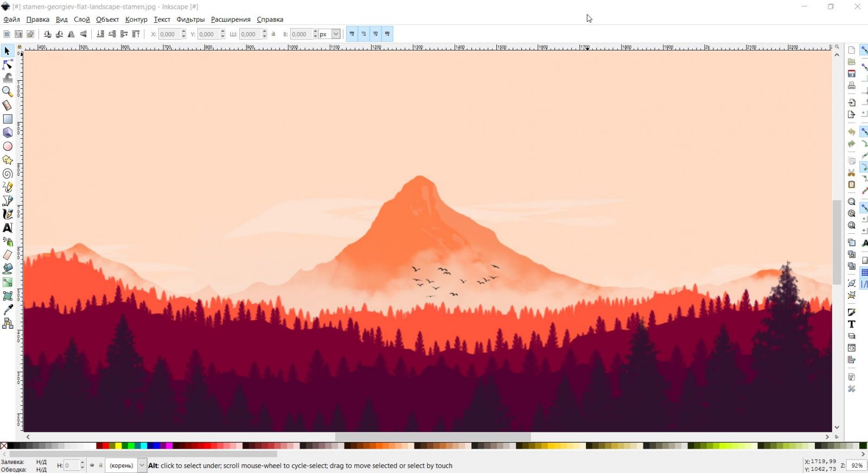Toggle scale stroke width button
This screenshot has height=473, width=868.
352,34
